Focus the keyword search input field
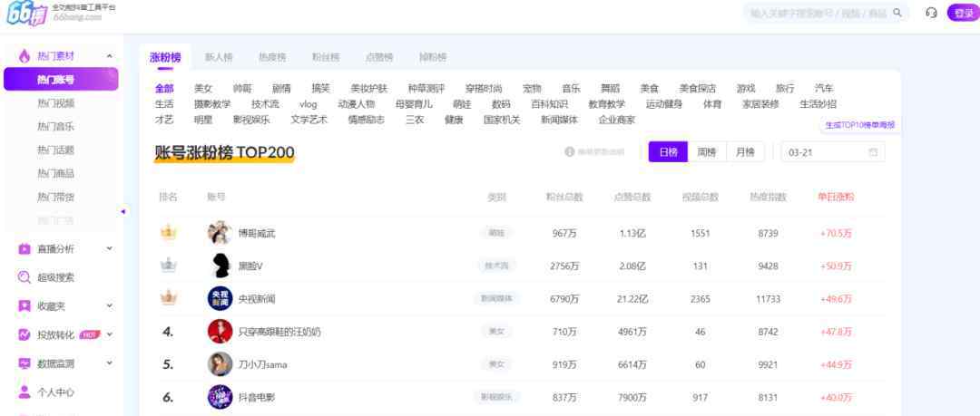Image resolution: width=980 pixels, height=416 pixels. pos(818,13)
